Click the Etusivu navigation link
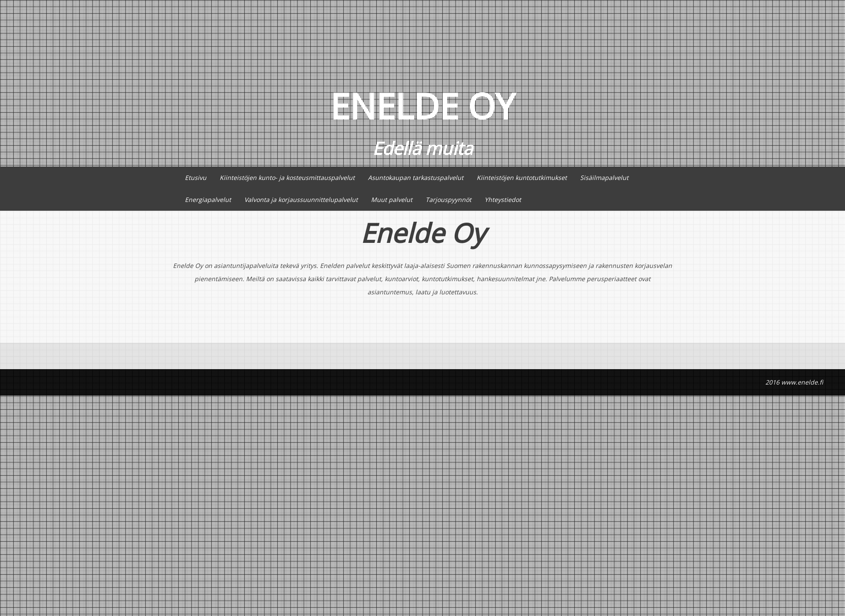Viewport: 845px width, 616px height. tap(197, 178)
